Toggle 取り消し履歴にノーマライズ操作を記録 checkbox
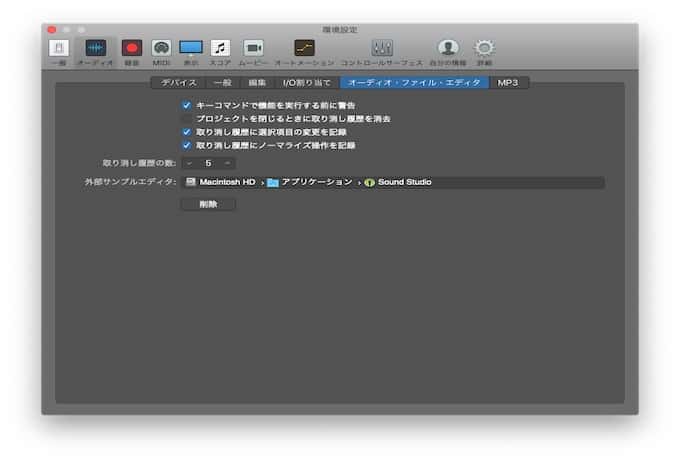680x460 pixels. point(187,145)
